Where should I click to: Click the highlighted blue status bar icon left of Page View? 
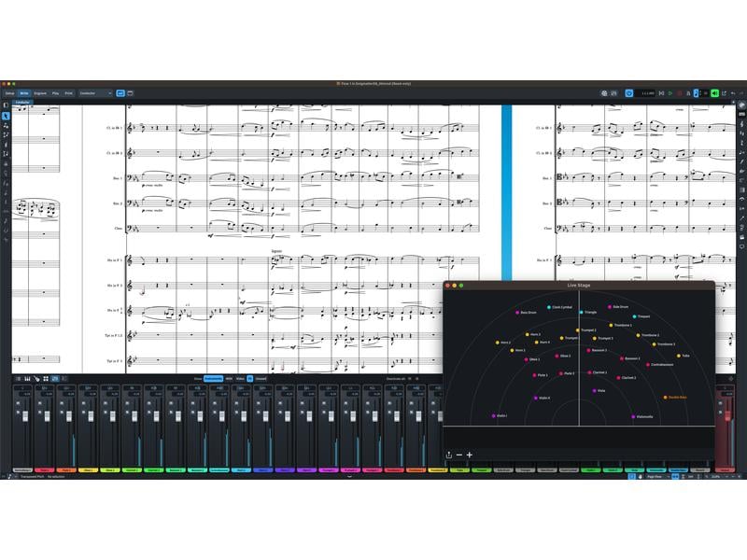click(632, 476)
